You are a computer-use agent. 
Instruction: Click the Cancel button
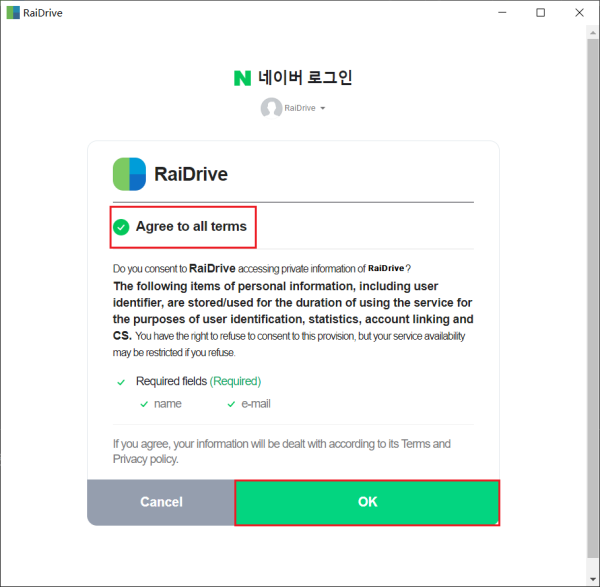161,502
